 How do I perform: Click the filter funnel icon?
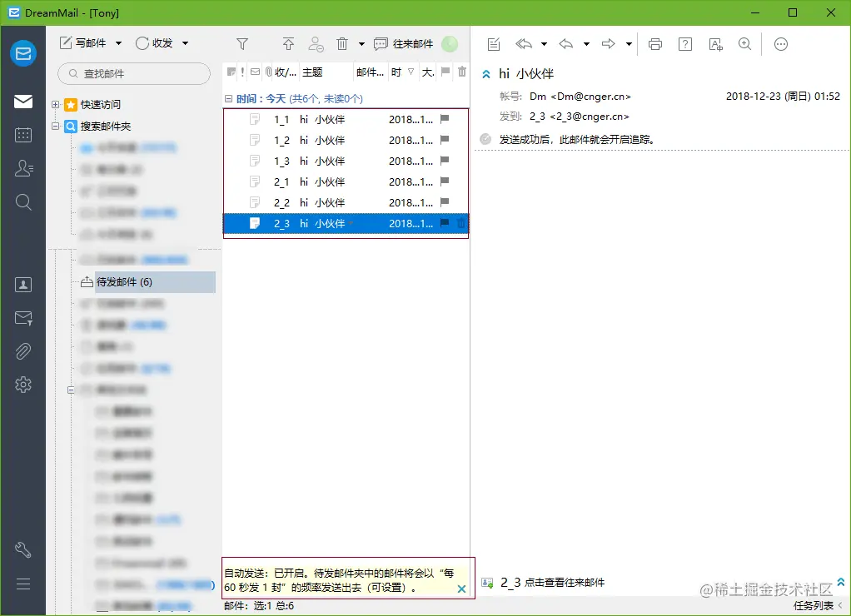click(x=242, y=43)
